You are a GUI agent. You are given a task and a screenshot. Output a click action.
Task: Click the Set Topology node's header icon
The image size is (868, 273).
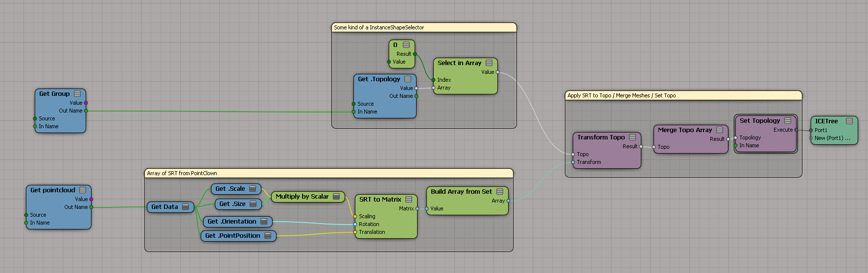[x=788, y=120]
